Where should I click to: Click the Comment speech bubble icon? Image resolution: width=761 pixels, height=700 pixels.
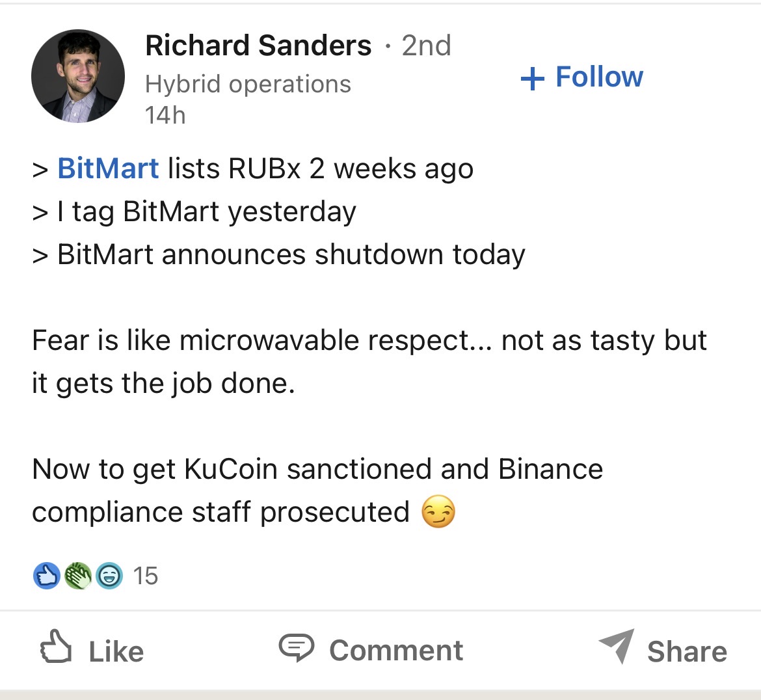click(x=297, y=647)
